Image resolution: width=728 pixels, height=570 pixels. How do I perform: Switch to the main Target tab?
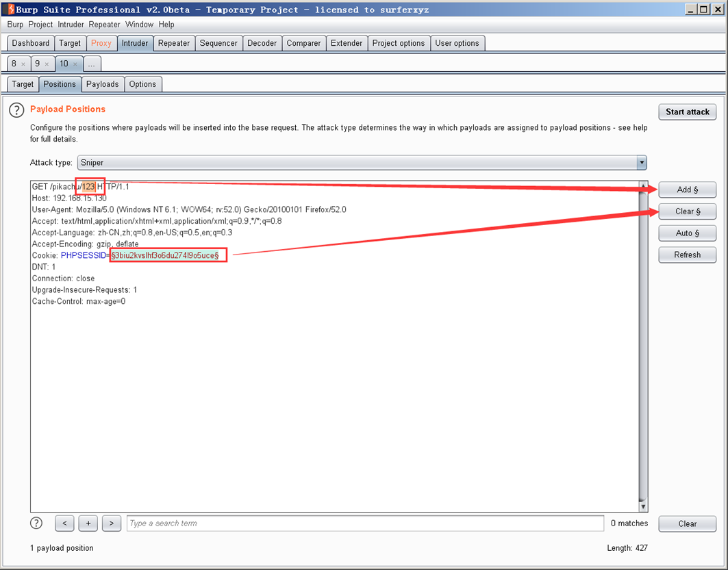70,43
